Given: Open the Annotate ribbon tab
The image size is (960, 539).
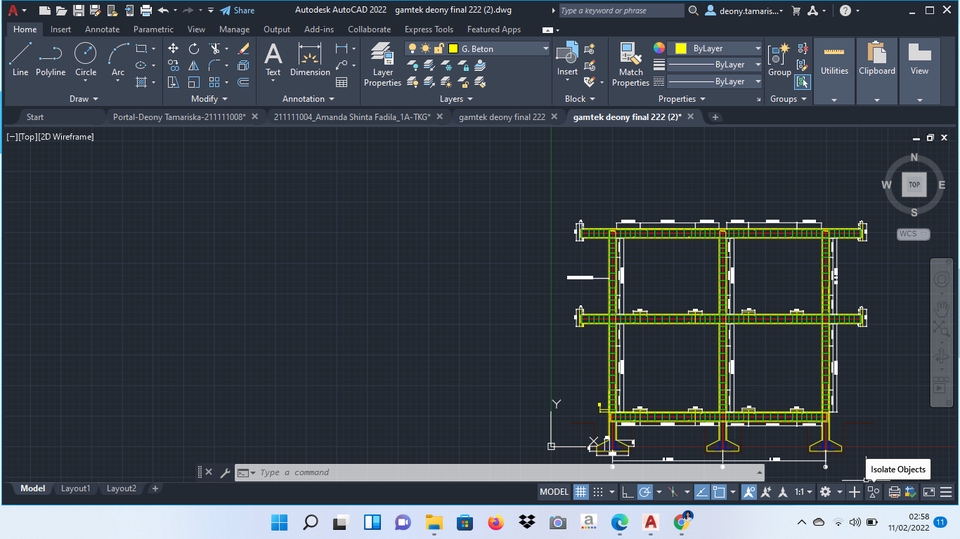Looking at the screenshot, I should 102,29.
